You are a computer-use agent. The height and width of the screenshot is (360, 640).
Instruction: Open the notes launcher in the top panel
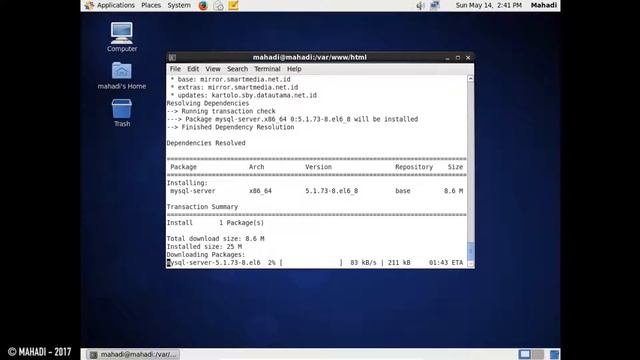(x=233, y=5)
